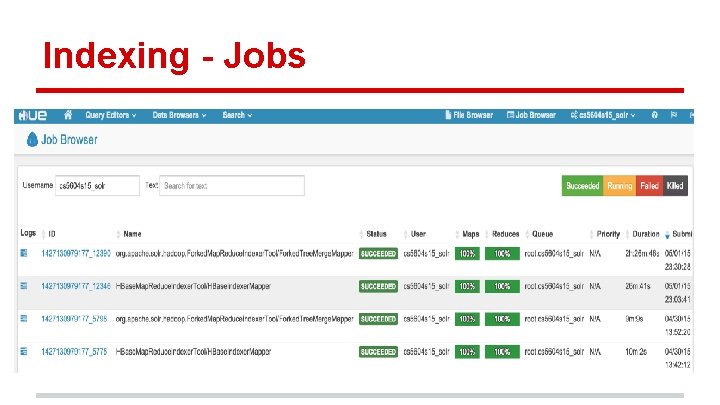The image size is (720, 405).
Task: Open job link ending 5775
Action: 74,352
